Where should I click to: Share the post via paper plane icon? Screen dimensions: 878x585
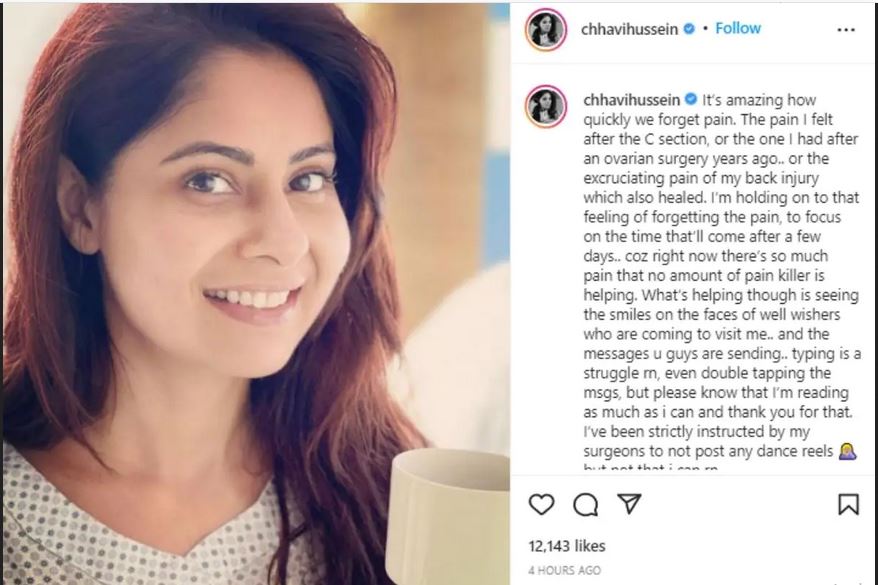629,504
